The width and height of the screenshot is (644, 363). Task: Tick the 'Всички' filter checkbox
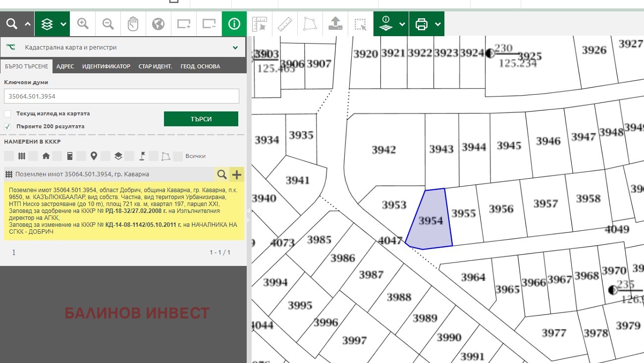point(178,156)
